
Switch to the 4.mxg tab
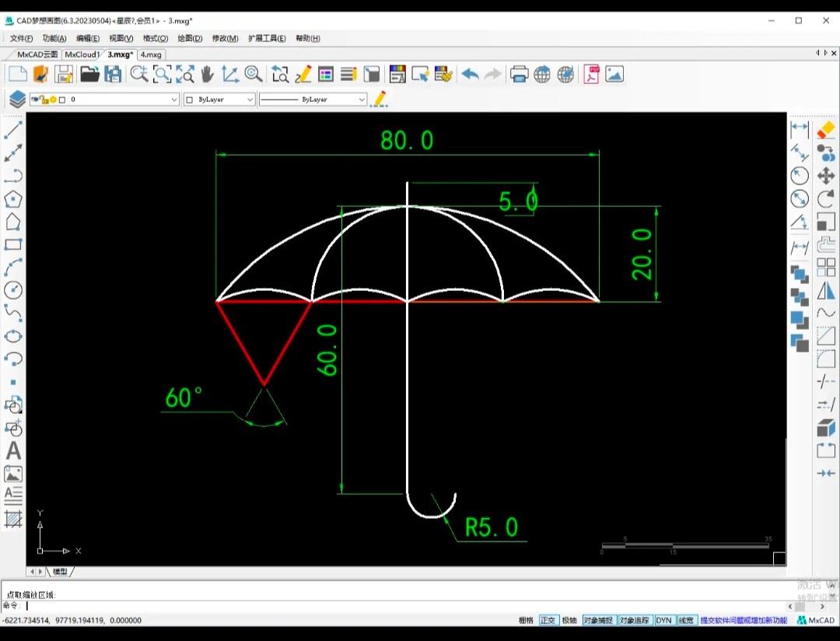(x=151, y=54)
